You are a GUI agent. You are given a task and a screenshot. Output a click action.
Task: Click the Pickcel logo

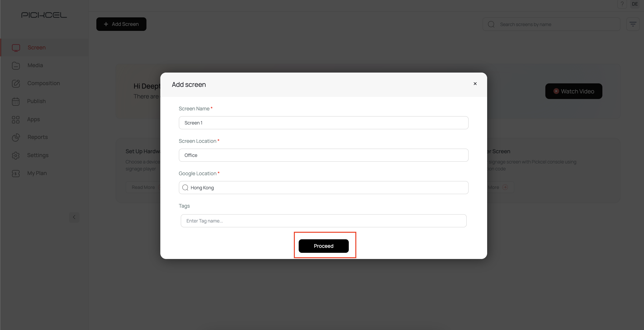[44, 15]
